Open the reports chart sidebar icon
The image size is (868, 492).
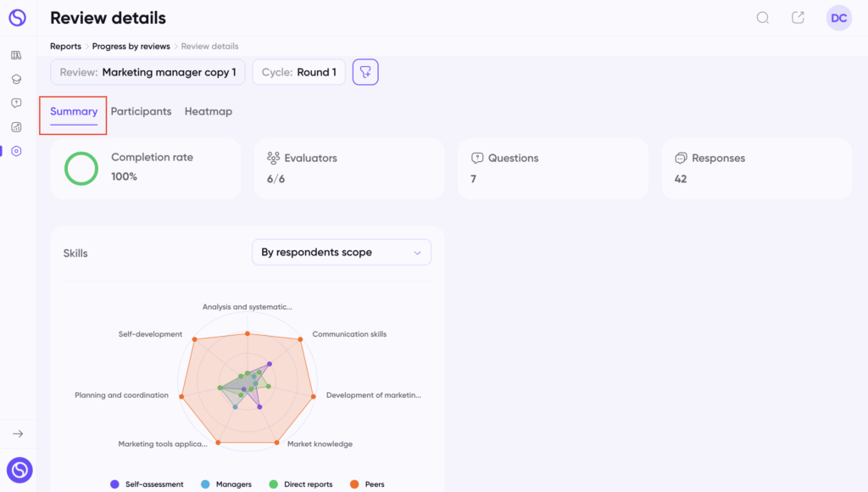point(16,127)
